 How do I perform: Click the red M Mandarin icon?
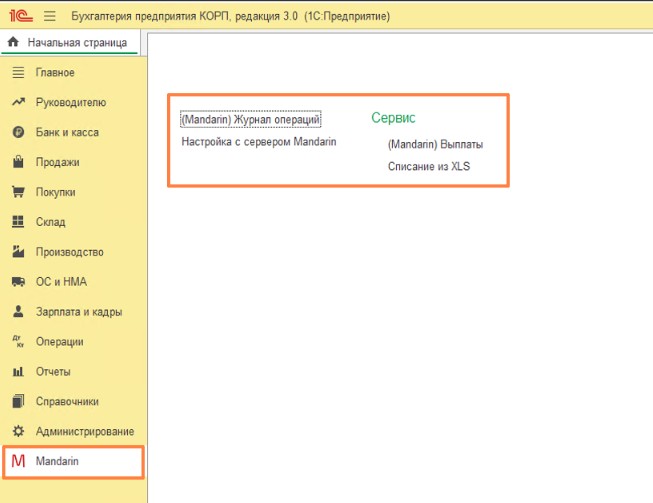click(18, 461)
